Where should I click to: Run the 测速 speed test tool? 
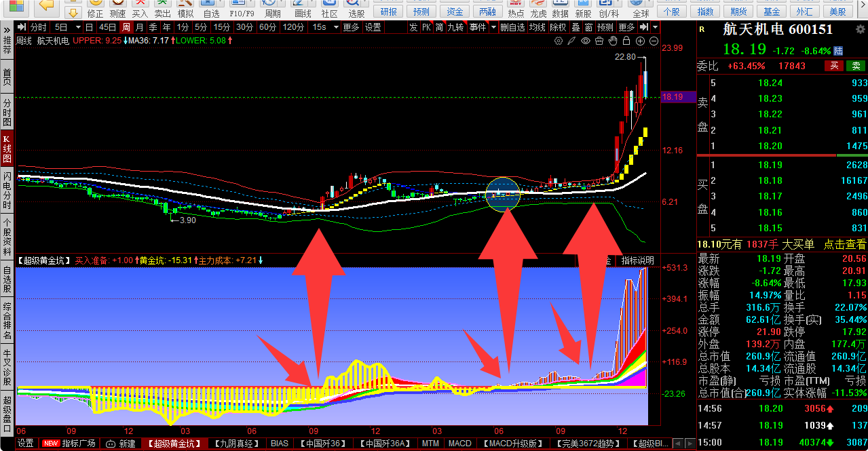117,8
